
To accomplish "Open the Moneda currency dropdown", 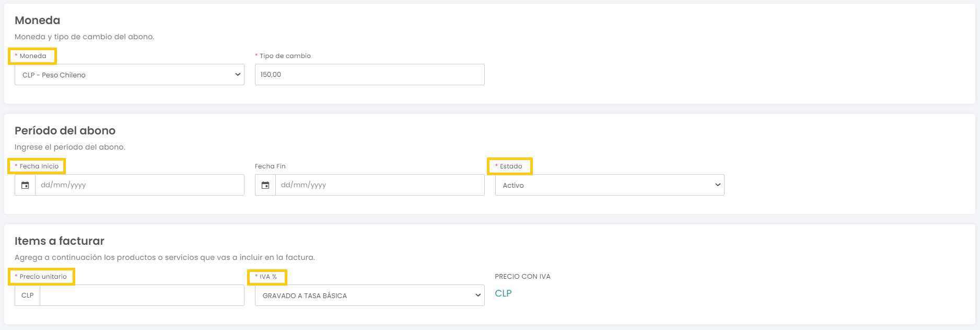I will tap(130, 75).
